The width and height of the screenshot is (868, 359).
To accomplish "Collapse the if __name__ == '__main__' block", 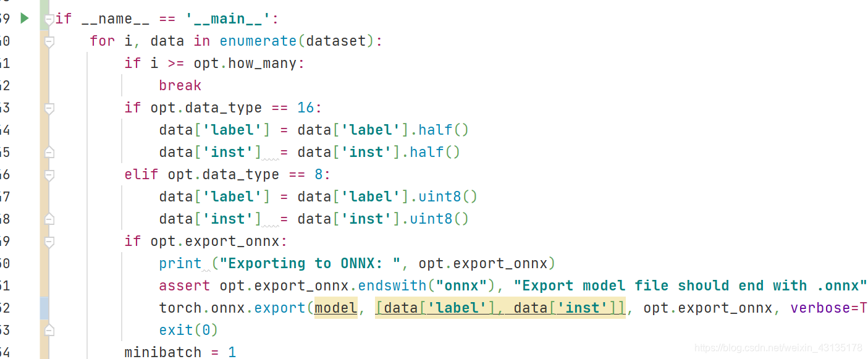I will (49, 19).
